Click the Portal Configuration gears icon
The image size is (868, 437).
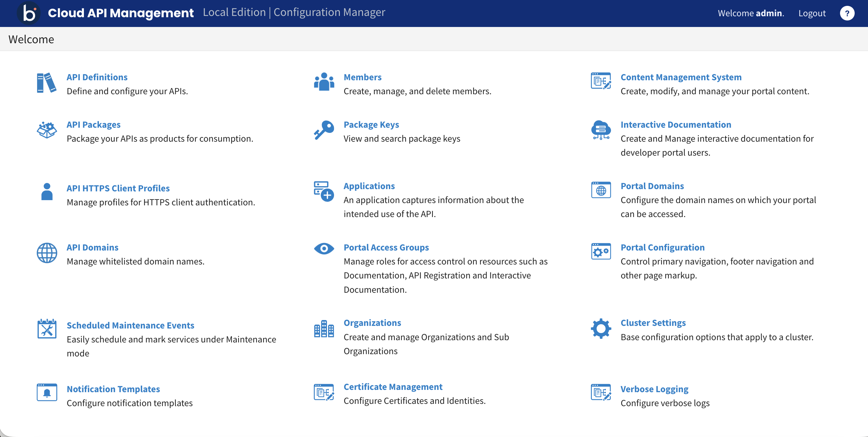point(601,251)
